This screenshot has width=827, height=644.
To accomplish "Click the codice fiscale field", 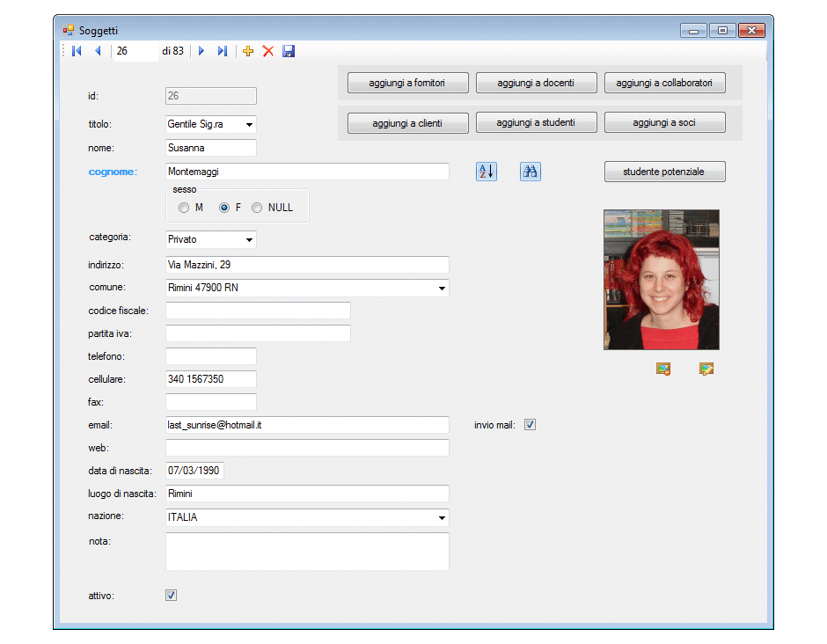I will tap(258, 311).
